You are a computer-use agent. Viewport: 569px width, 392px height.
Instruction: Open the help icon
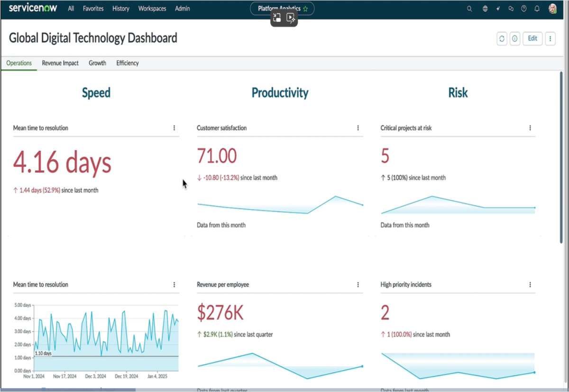tap(523, 9)
